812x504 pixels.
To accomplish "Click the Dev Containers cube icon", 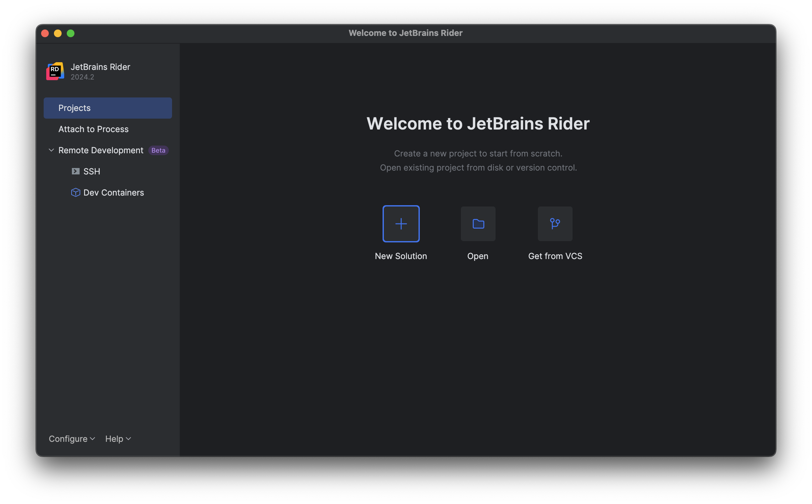I will click(75, 192).
